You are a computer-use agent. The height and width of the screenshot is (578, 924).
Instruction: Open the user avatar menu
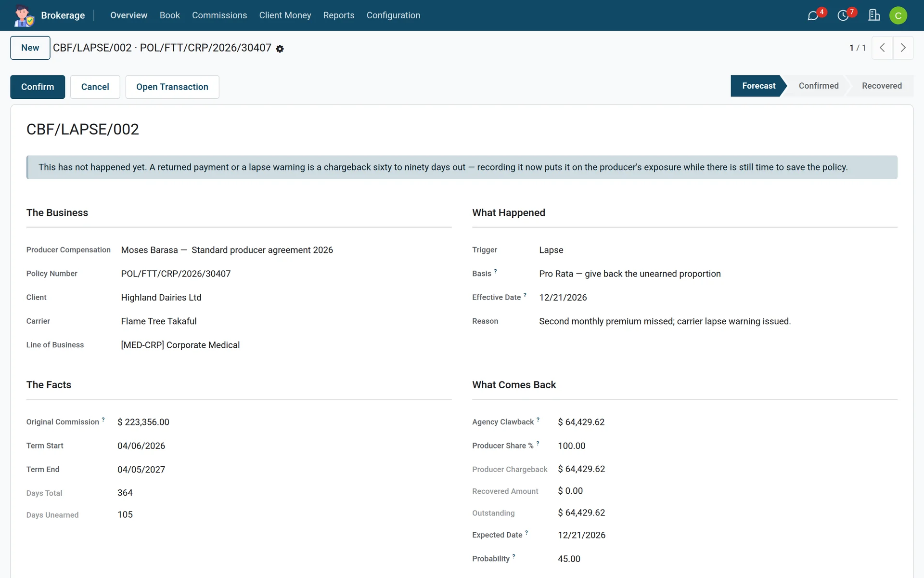(x=898, y=15)
